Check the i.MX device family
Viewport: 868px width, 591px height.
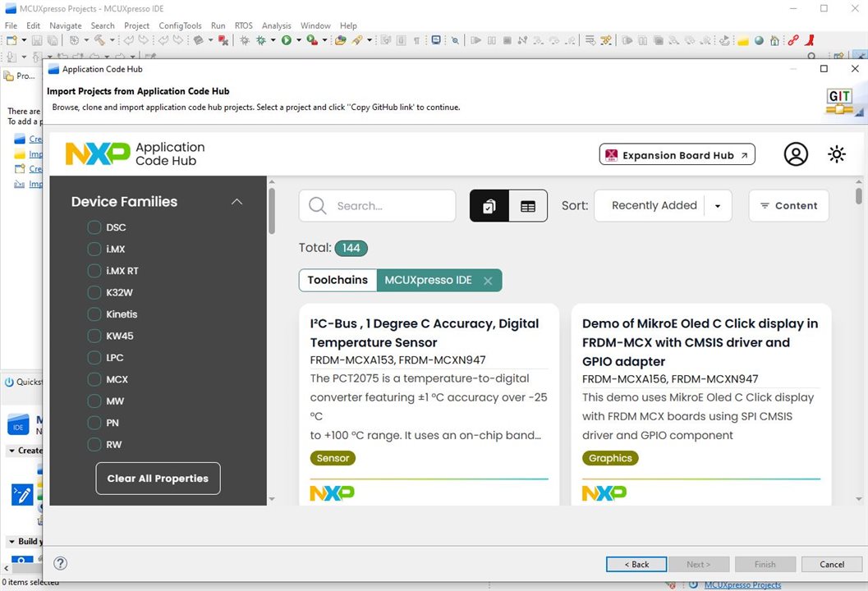pyautogui.click(x=94, y=249)
